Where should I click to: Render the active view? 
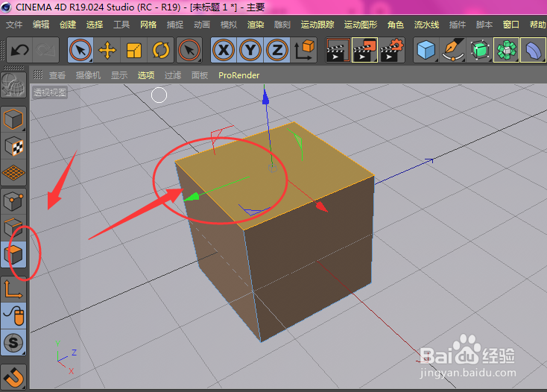[x=338, y=51]
